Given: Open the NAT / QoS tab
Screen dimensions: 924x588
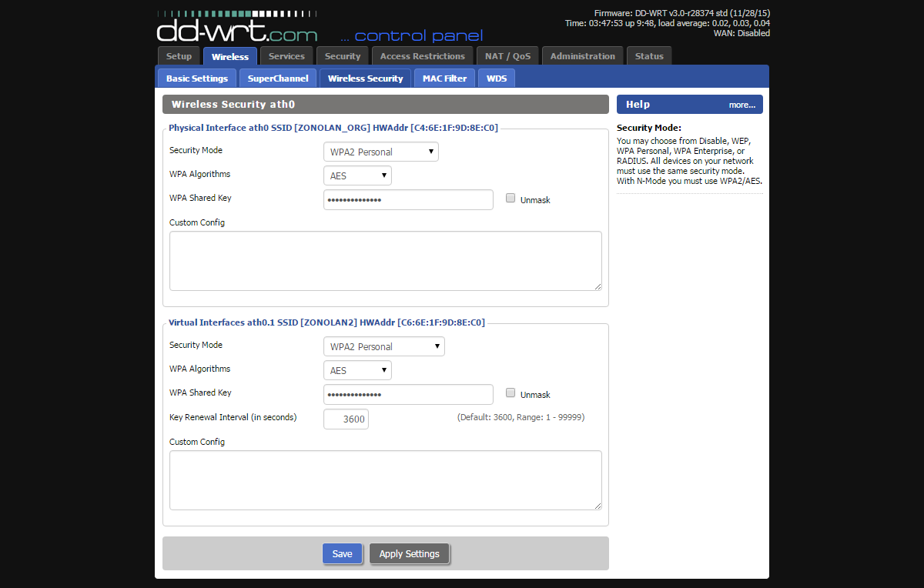Looking at the screenshot, I should click(x=508, y=56).
